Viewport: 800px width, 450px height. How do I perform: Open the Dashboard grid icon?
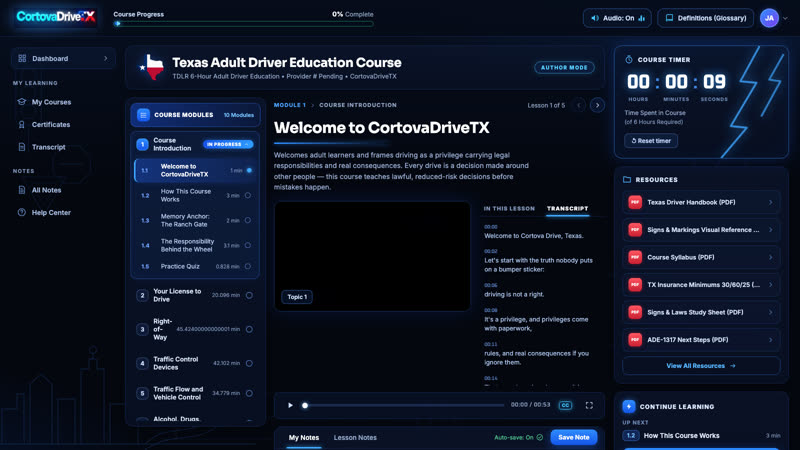pos(22,59)
